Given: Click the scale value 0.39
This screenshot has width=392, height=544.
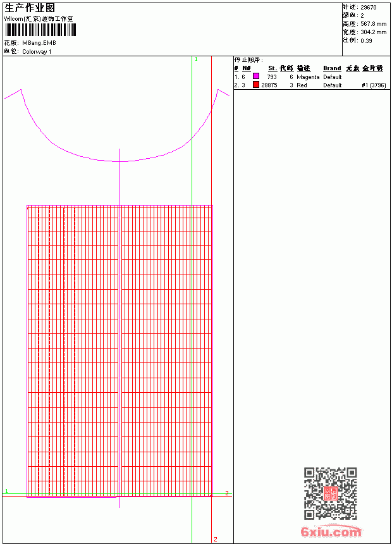Looking at the screenshot, I should [366, 40].
